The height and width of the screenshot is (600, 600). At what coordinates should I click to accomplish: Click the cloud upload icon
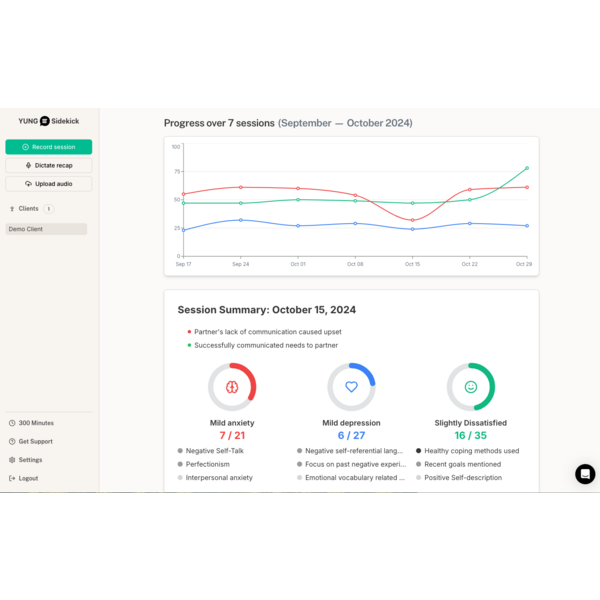(x=28, y=184)
